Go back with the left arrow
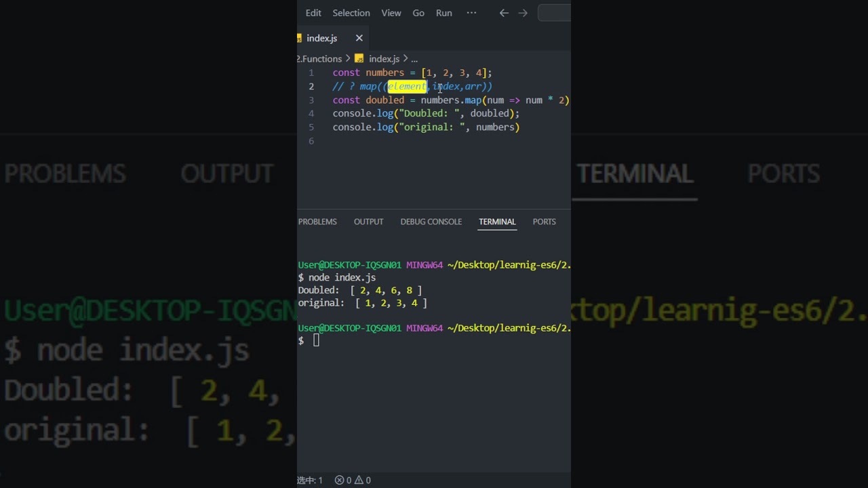The height and width of the screenshot is (488, 868). click(504, 13)
